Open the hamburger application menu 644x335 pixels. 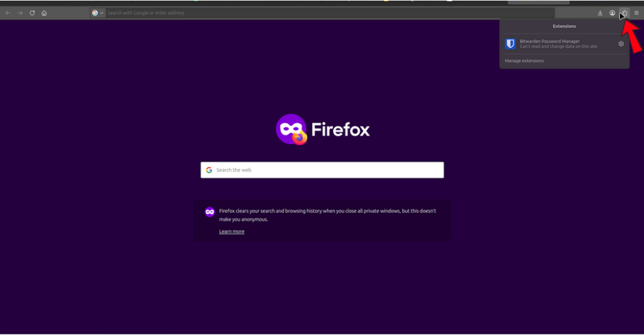click(636, 13)
